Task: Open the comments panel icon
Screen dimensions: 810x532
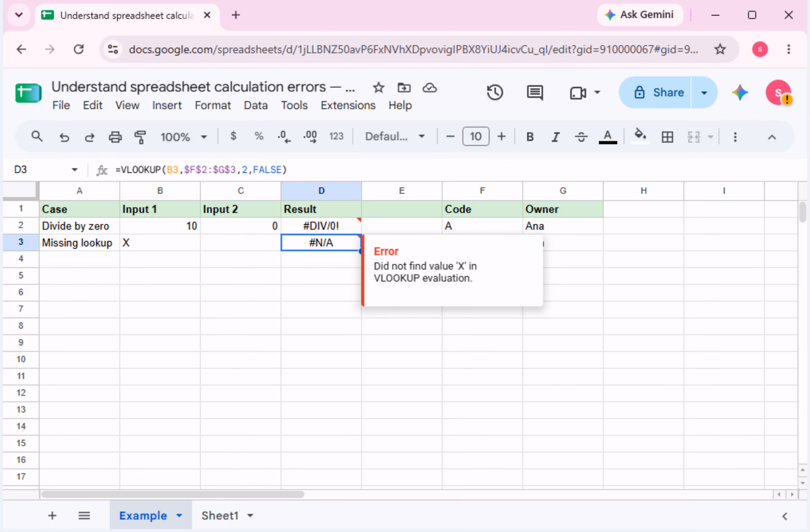Action: [535, 93]
